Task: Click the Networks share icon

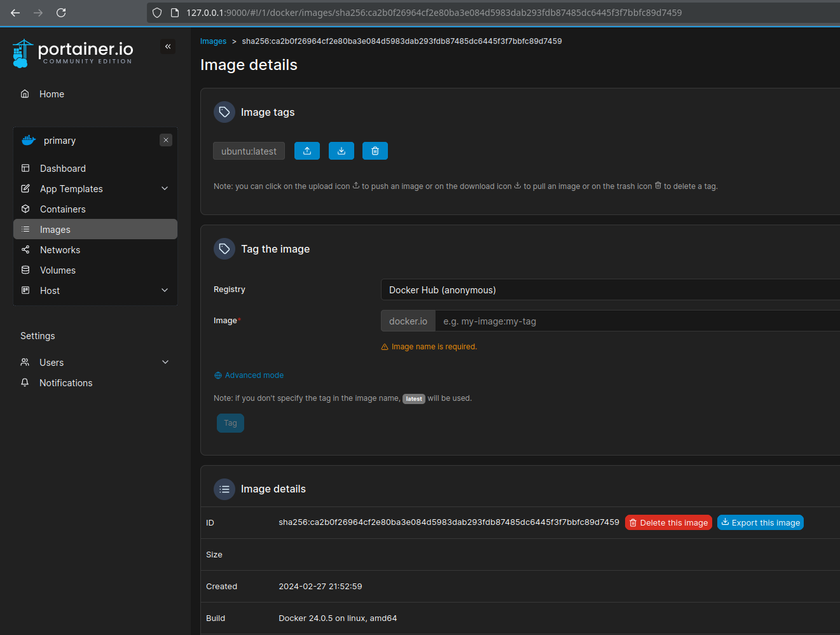Action: point(25,249)
